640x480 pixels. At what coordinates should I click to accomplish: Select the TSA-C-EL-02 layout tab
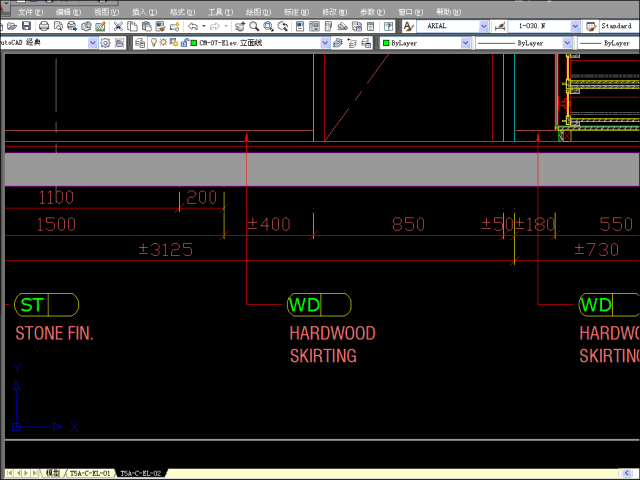tap(141, 473)
